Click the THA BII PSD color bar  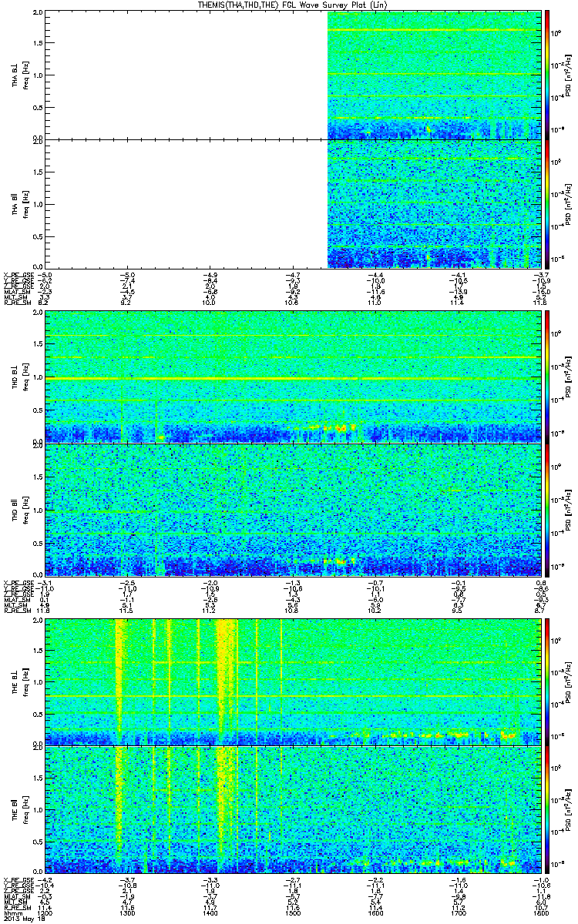click(x=547, y=203)
